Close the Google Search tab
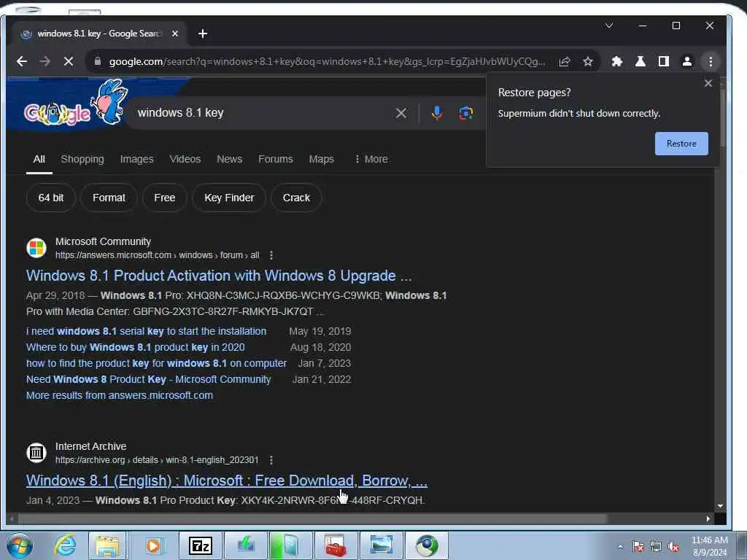Viewport: 747px width, 560px height. tap(175, 34)
